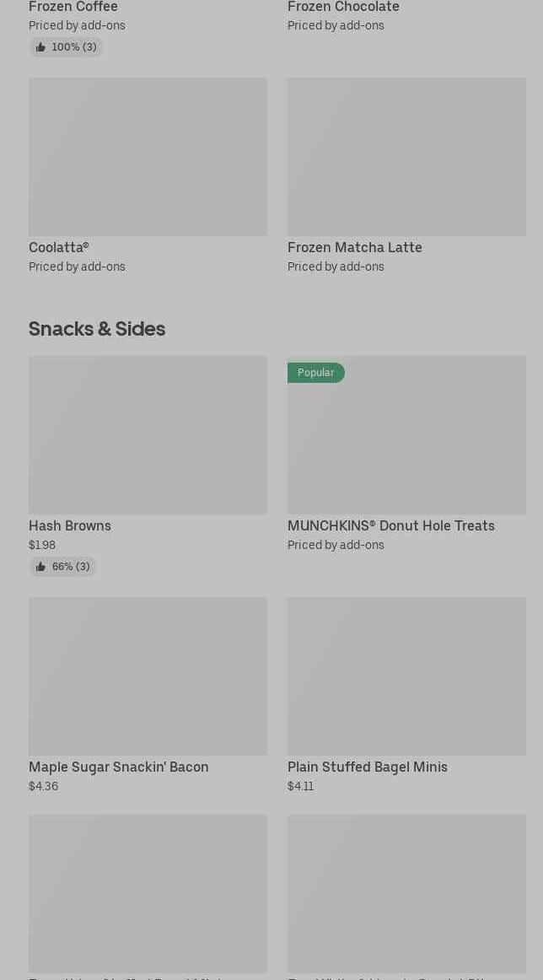Select the Hash Browns product image
Viewport: 543px width, 980px height.
[148, 435]
